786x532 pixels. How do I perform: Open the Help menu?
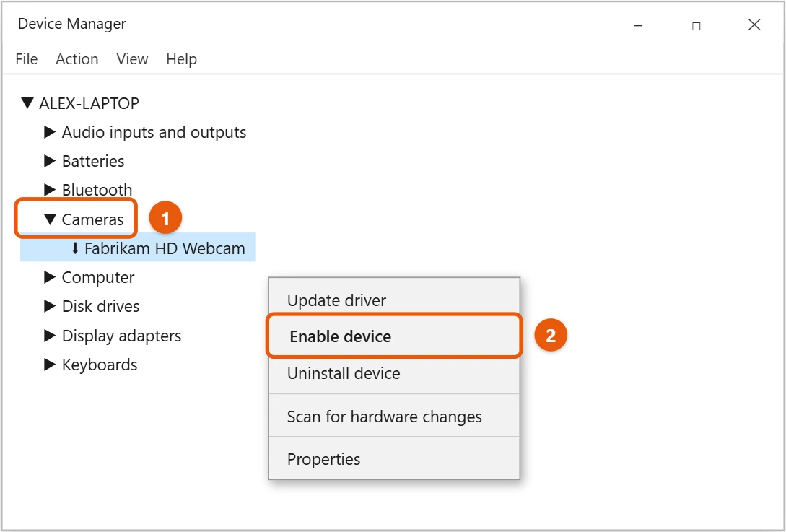point(181,59)
